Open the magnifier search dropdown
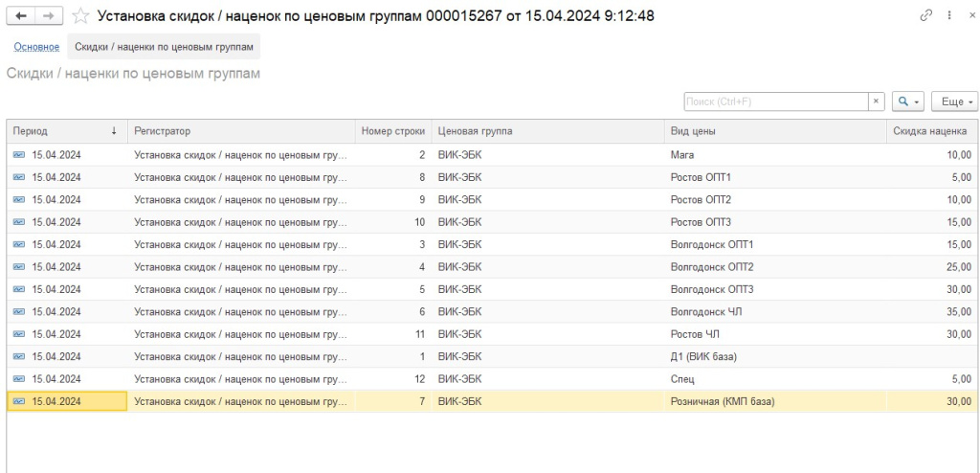 click(x=907, y=101)
